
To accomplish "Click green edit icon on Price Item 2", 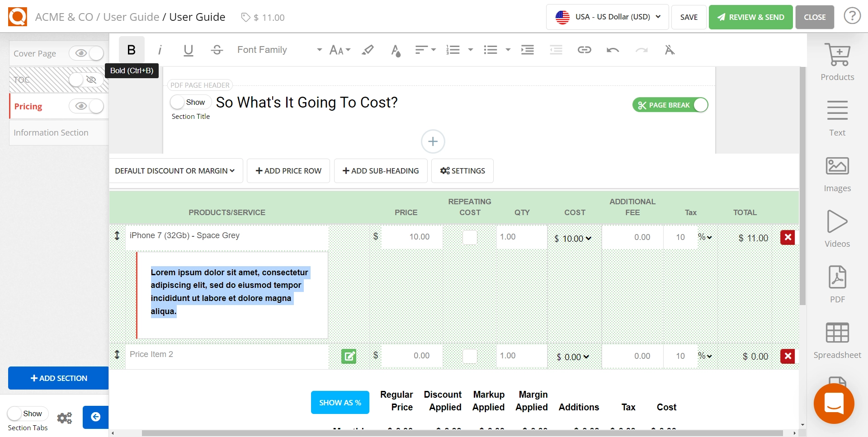I will [349, 356].
